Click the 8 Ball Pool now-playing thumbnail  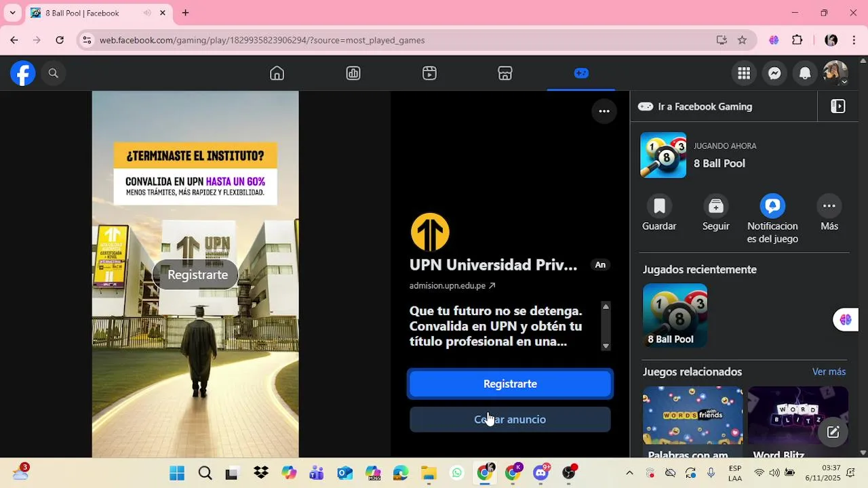(x=663, y=155)
